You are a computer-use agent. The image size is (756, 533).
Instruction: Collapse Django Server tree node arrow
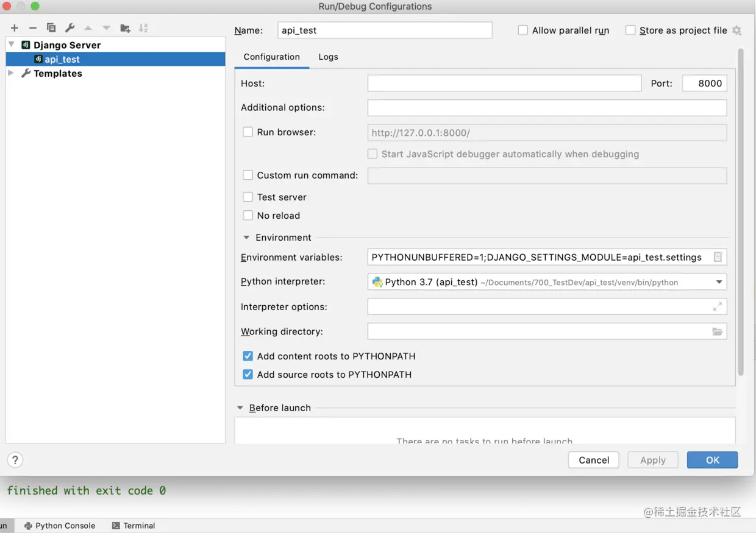pos(11,44)
